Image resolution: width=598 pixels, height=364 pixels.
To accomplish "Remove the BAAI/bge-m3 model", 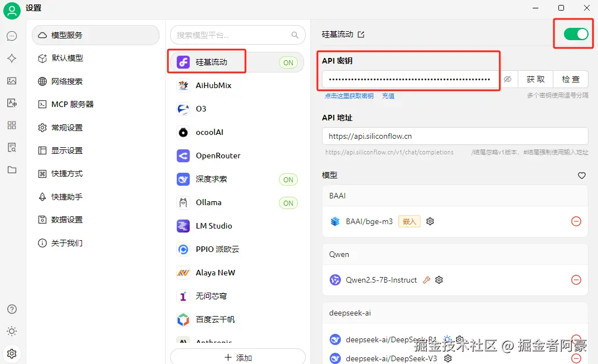I will coord(576,221).
